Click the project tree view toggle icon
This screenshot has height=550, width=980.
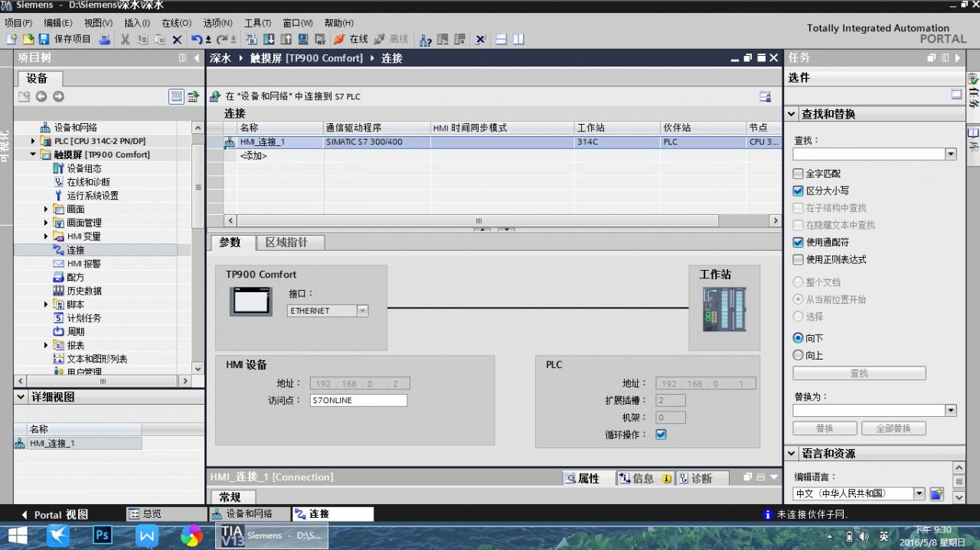pyautogui.click(x=177, y=96)
